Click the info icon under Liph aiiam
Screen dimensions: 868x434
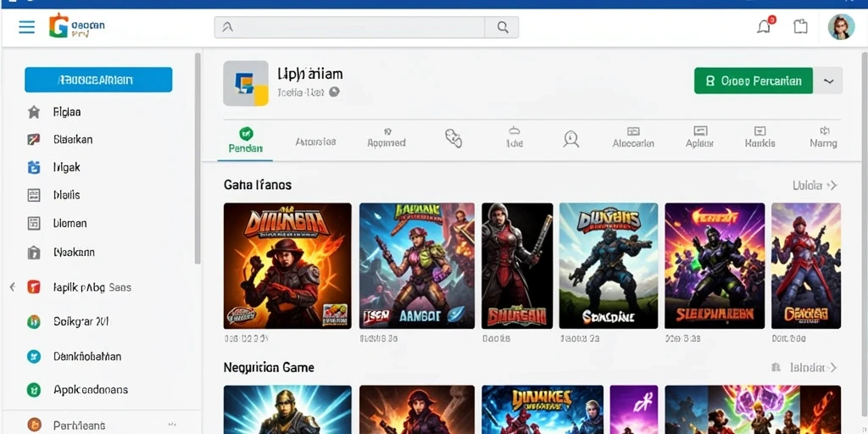pos(334,92)
